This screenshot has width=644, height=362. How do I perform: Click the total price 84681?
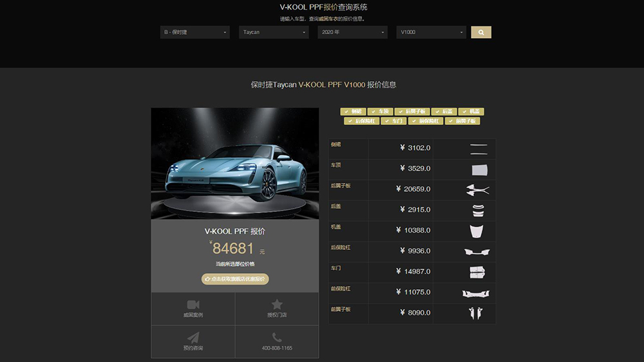(233, 249)
